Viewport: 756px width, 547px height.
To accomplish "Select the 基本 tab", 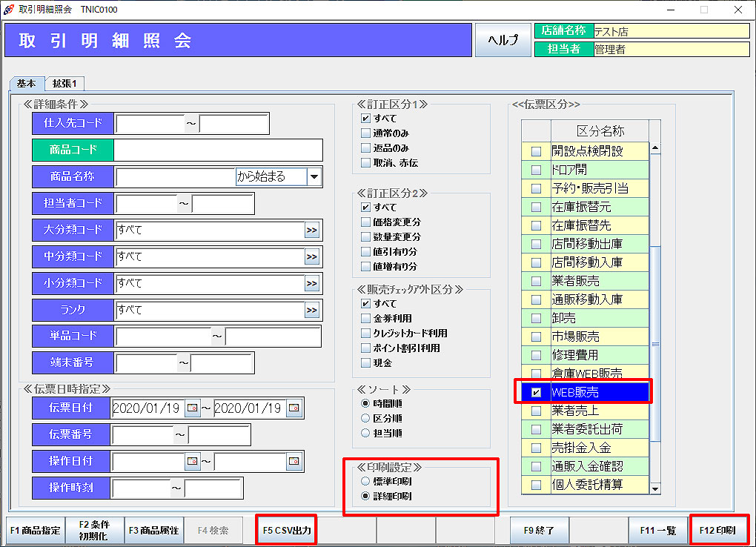I will 26,84.
